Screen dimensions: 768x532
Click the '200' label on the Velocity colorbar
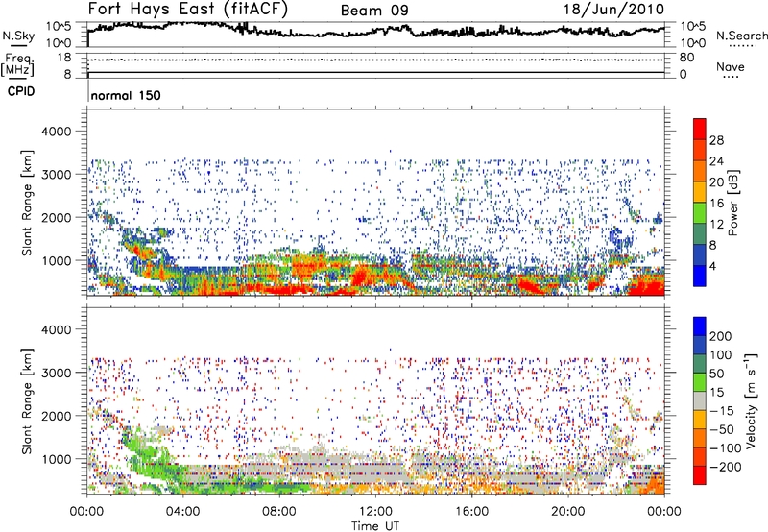pos(721,336)
